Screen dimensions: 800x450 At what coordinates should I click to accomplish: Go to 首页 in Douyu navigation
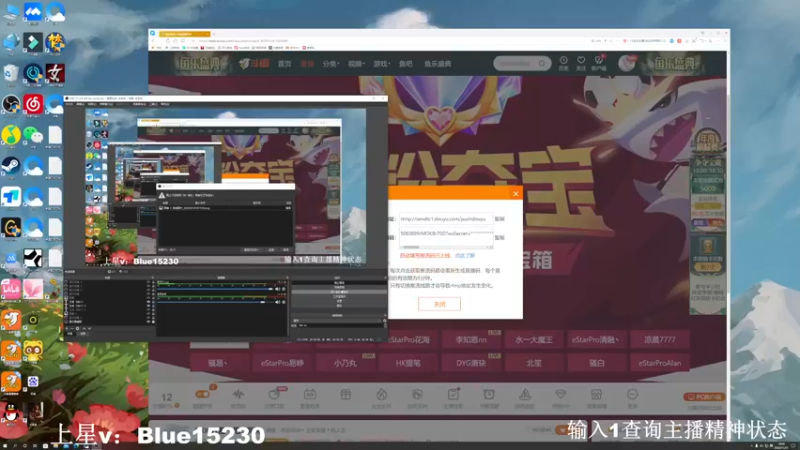tap(284, 64)
